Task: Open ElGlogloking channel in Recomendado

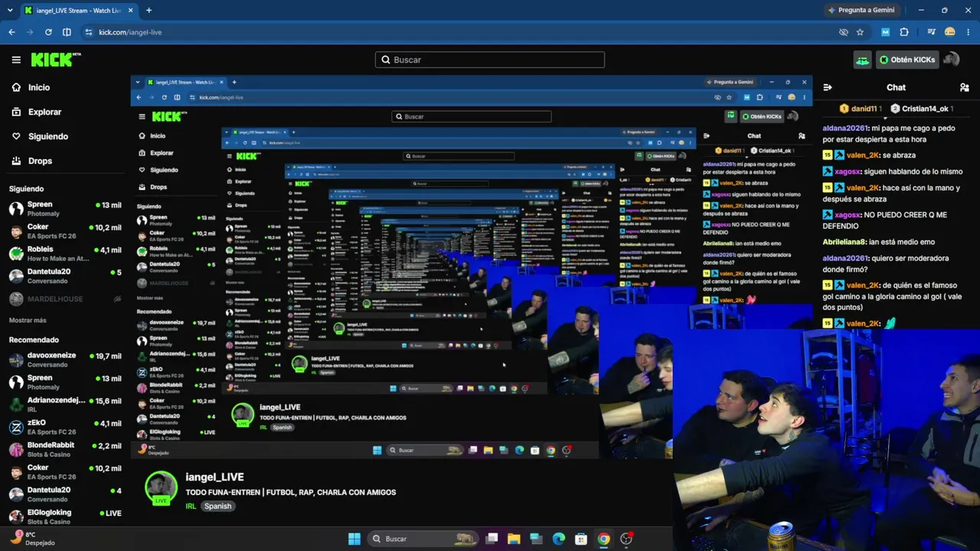Action: tap(65, 517)
